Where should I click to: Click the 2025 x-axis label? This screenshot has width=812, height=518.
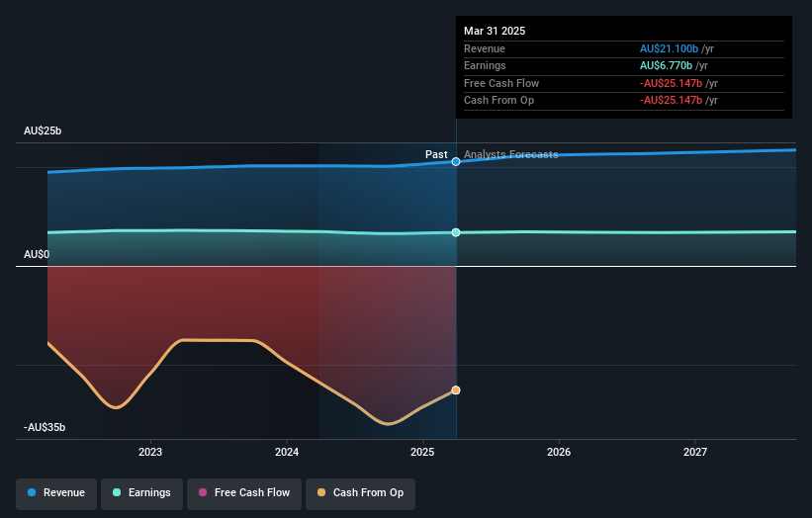(422, 453)
